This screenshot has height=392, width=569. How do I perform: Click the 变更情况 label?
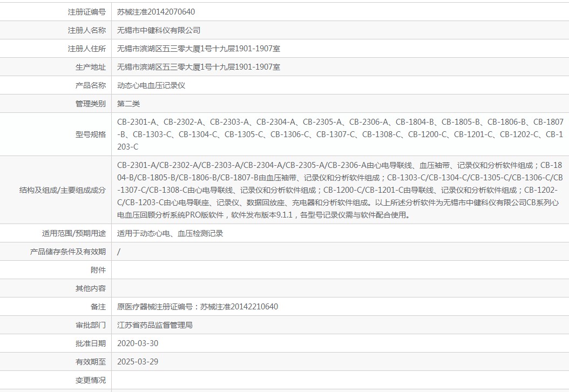click(x=91, y=380)
